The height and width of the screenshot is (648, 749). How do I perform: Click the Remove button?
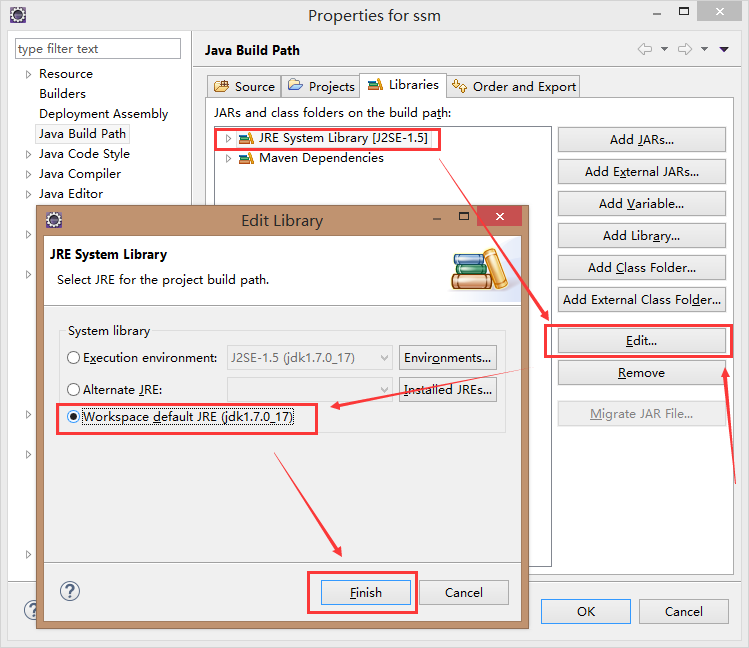(642, 372)
